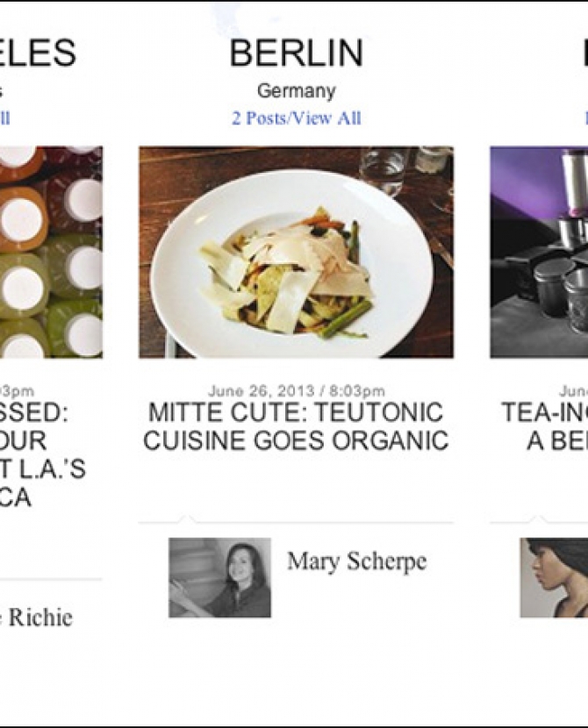
Task: Click the cut-off "ELES" city heading
Action: click(x=39, y=54)
